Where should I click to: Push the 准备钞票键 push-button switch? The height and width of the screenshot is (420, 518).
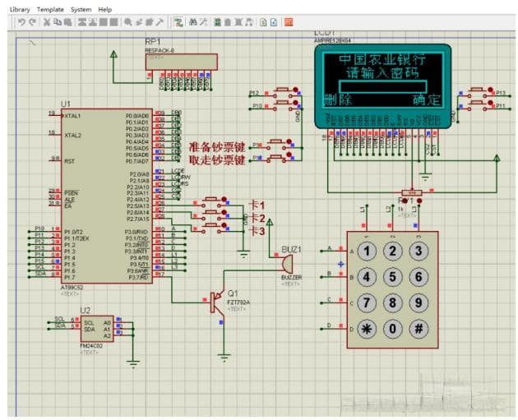pyautogui.click(x=277, y=144)
